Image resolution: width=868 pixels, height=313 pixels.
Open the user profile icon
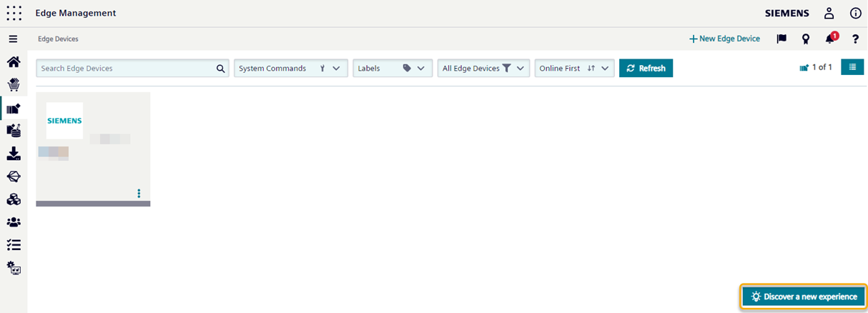coord(829,13)
